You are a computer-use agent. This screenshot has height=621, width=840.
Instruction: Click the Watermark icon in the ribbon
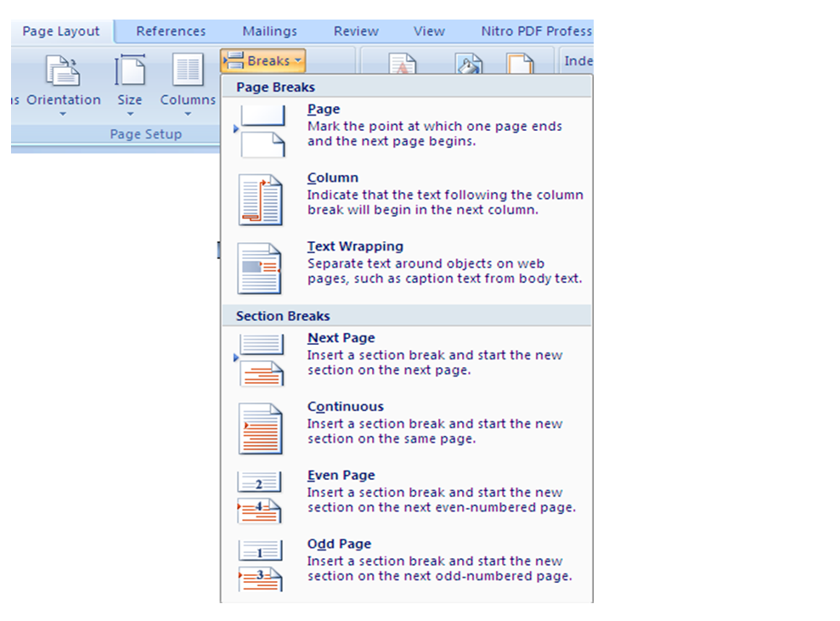tap(403, 65)
